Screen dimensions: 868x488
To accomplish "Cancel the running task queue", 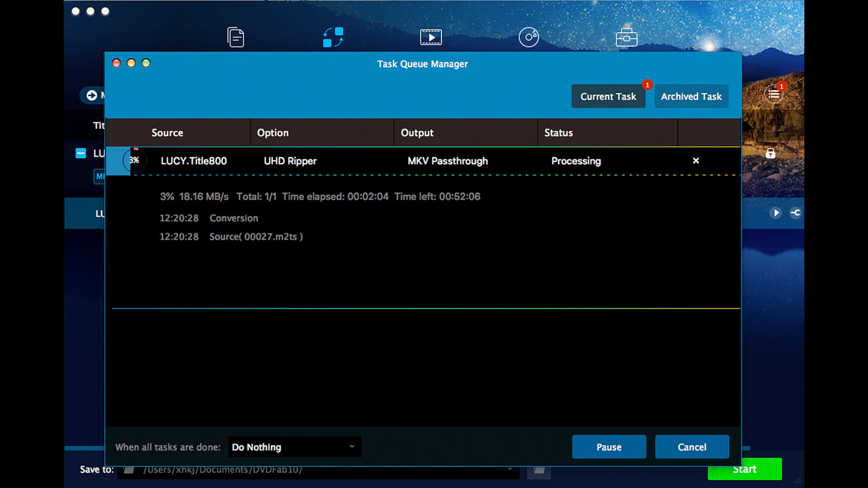I will pyautogui.click(x=692, y=447).
